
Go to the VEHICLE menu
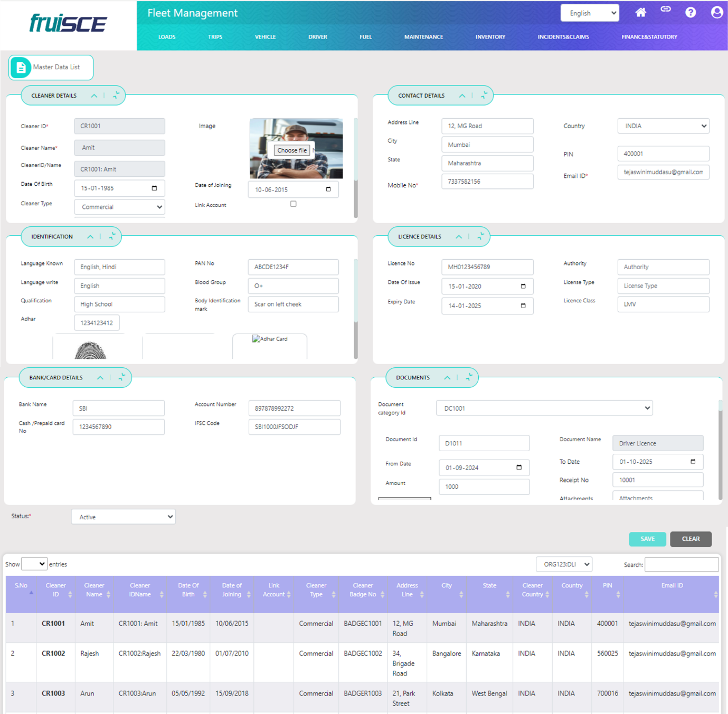(x=265, y=37)
